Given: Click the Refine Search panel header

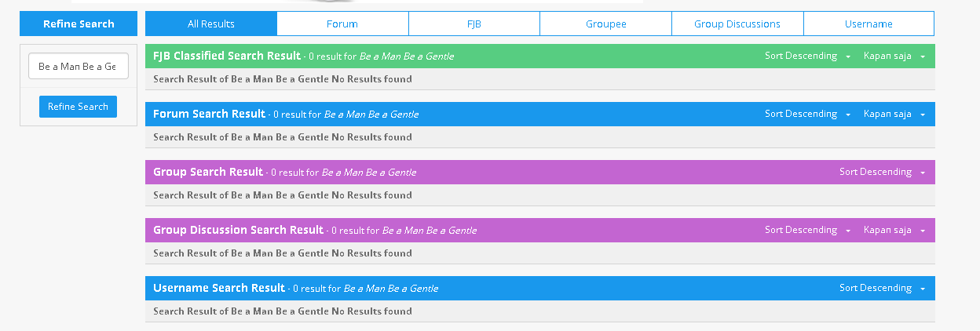Looking at the screenshot, I should (79, 24).
